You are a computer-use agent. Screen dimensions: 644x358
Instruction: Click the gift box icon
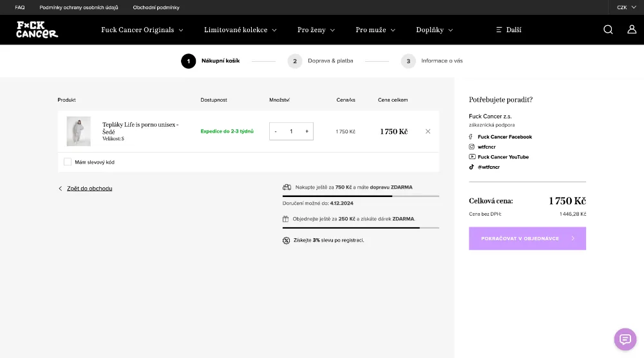[285, 219]
